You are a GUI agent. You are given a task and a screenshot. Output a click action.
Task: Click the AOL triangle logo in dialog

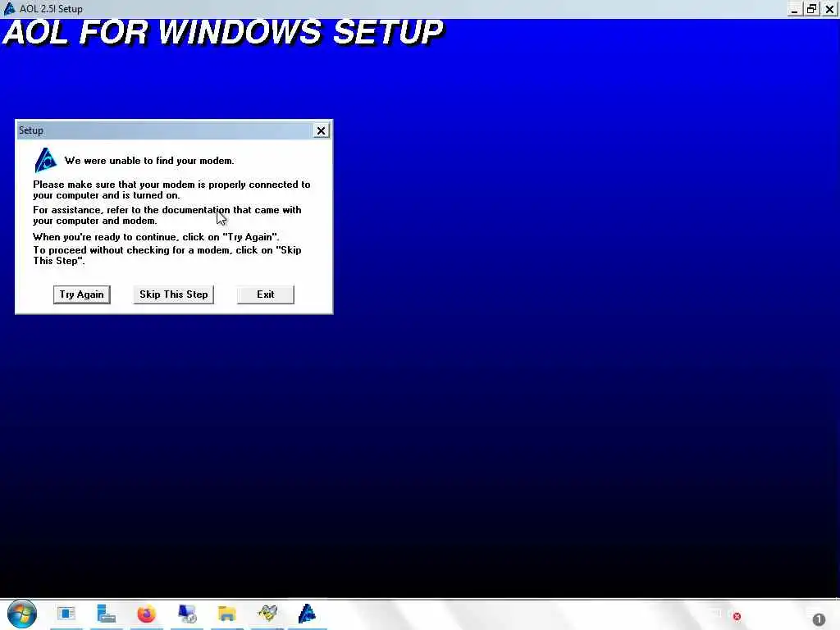click(46, 160)
